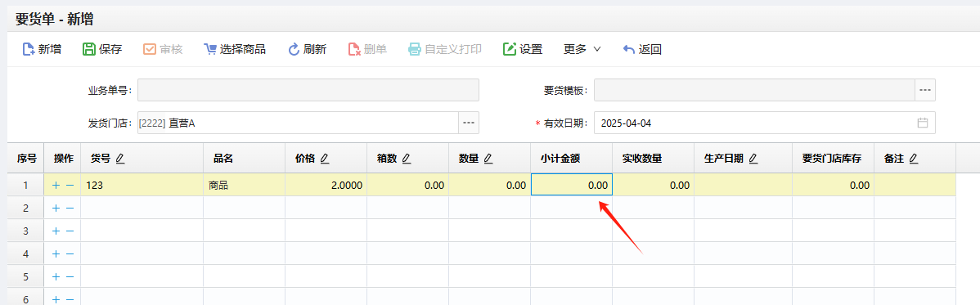Click the 实收数量 column header
The image size is (980, 305).
[653, 159]
